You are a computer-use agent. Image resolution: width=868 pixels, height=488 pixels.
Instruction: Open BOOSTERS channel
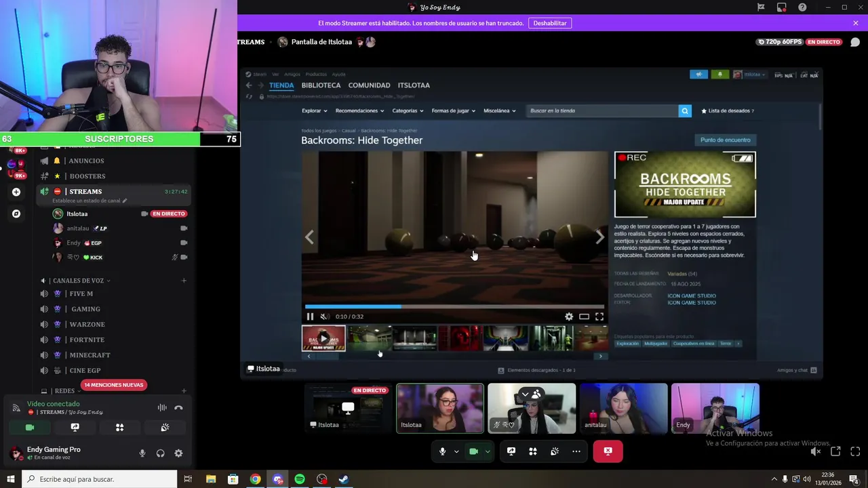[x=86, y=176]
